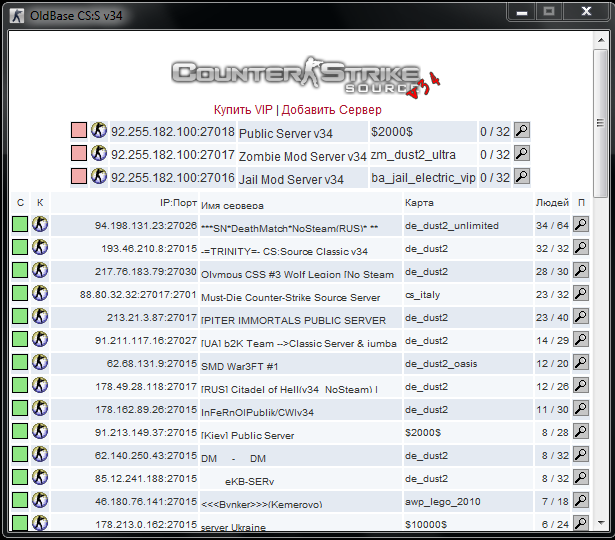615x540 pixels.
Task: Click magnifier for DM - DM row
Action: 580,455
